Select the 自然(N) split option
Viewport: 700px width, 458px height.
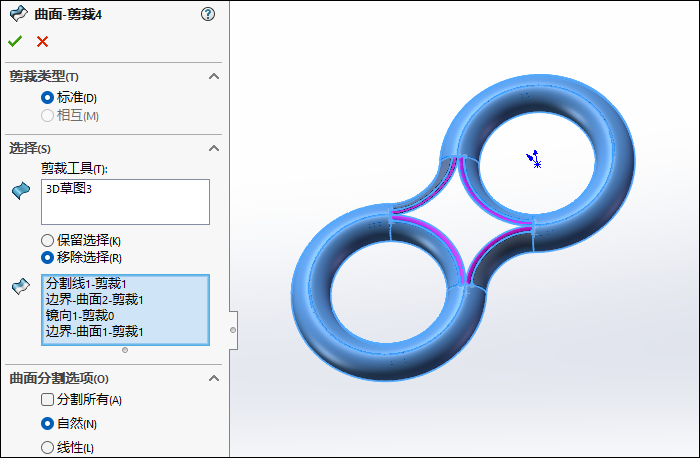pos(47,423)
